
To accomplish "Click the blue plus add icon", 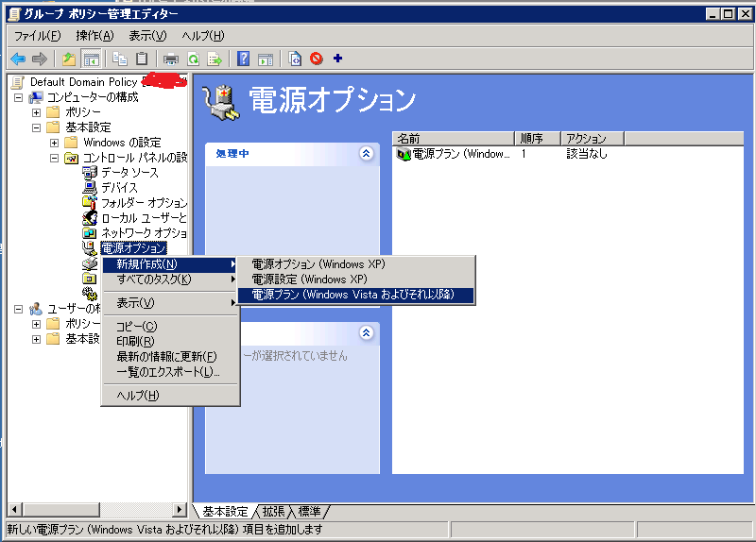I will click(x=338, y=59).
